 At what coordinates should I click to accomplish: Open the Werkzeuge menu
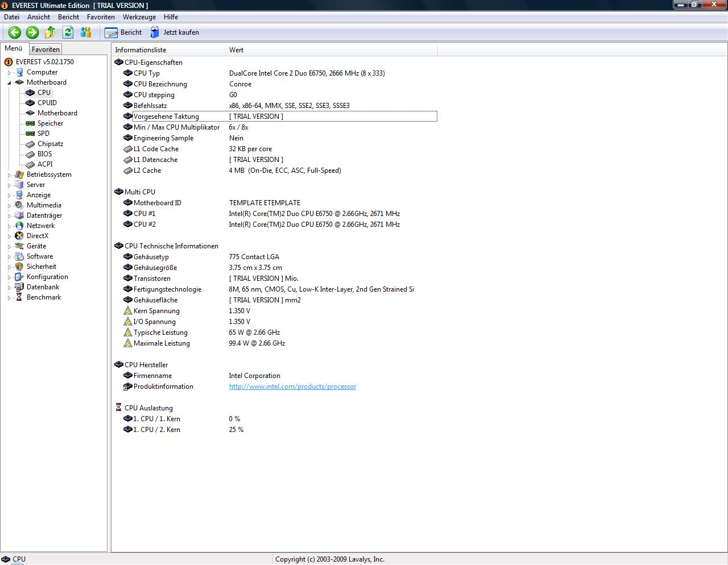click(139, 17)
